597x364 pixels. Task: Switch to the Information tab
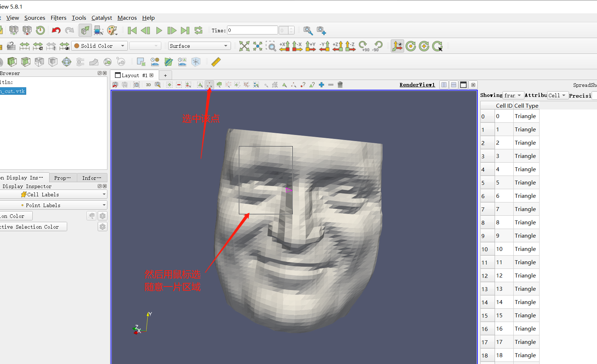[x=92, y=178]
